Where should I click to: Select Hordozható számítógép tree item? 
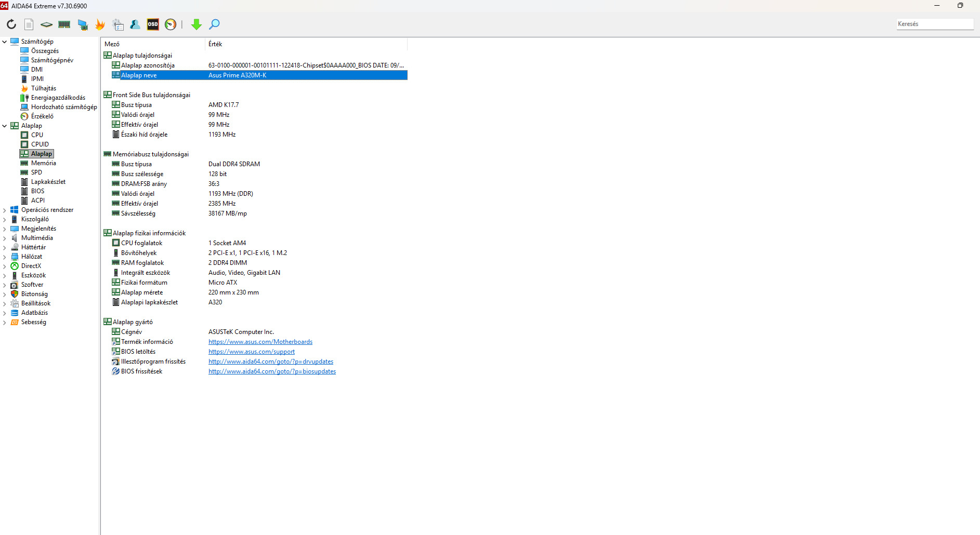click(x=64, y=107)
